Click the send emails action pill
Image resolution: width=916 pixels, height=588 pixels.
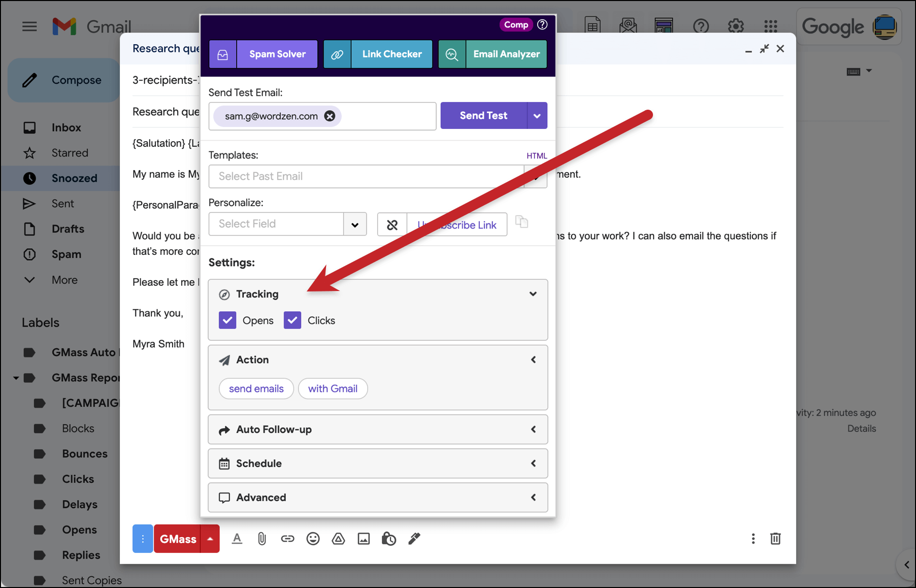pos(256,388)
